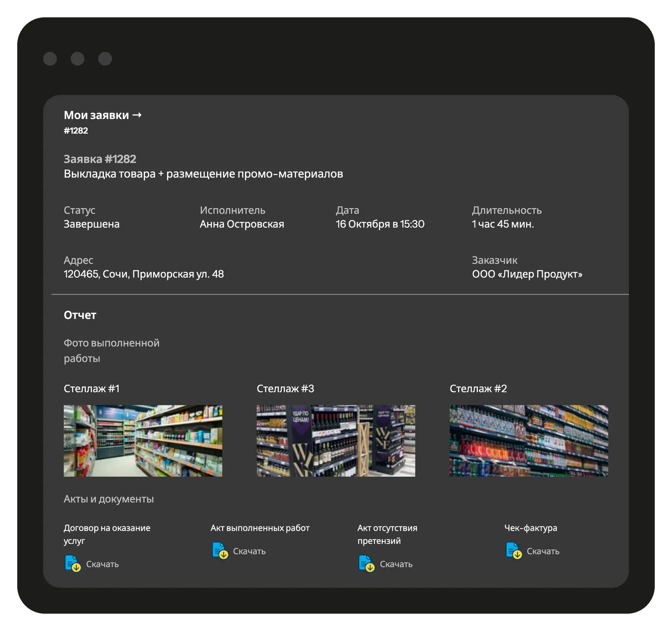Screen dimensions: 672x631
Task: Go back to Мои заявки list
Action: pos(96,115)
